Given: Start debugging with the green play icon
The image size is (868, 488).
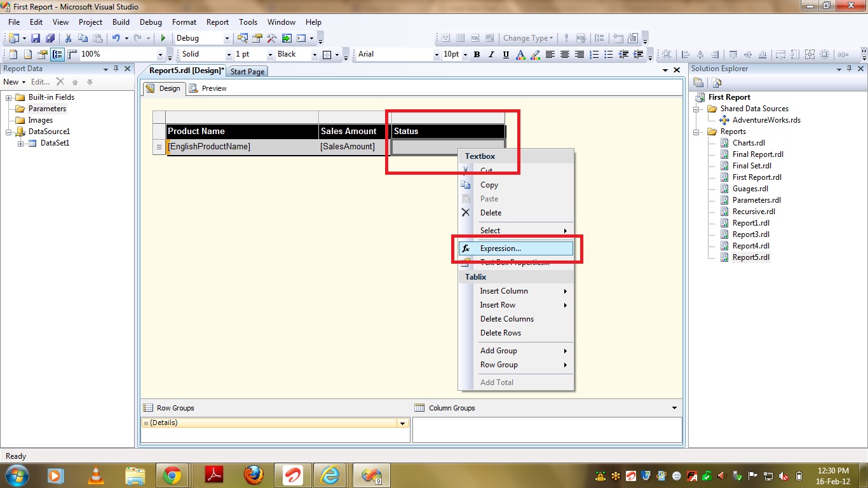Looking at the screenshot, I should [x=163, y=38].
